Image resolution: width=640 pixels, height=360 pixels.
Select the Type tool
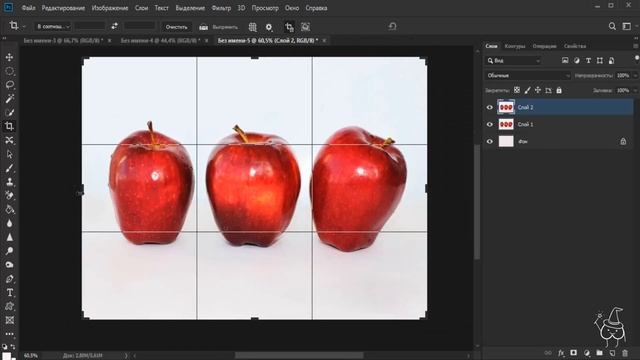tap(9, 293)
